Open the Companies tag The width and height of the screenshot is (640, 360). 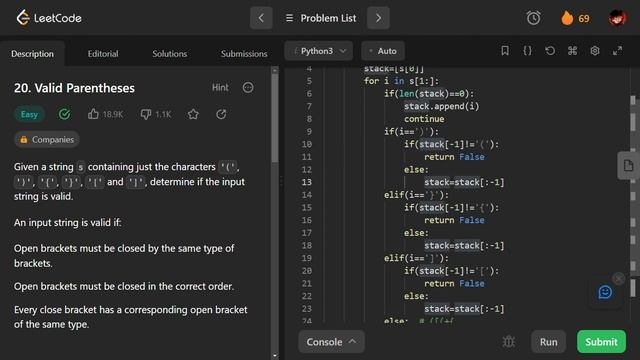pyautogui.click(x=47, y=140)
